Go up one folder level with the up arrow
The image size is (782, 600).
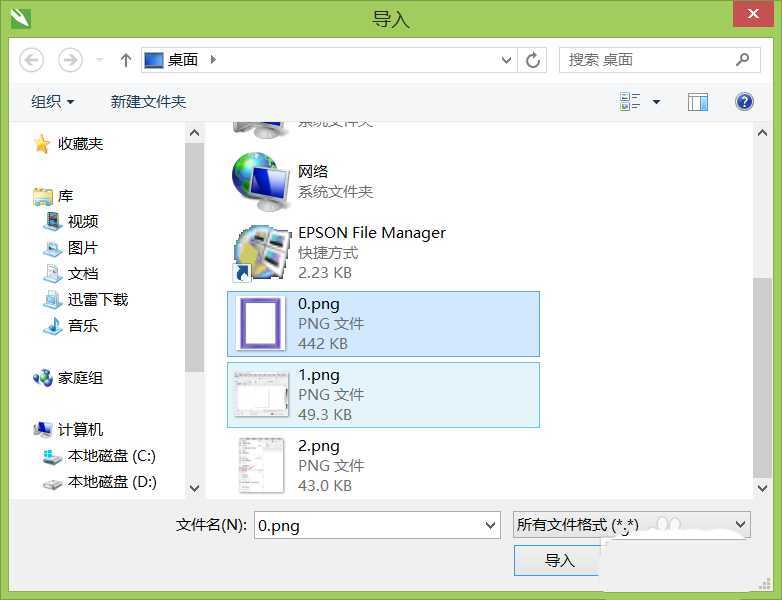coord(126,60)
